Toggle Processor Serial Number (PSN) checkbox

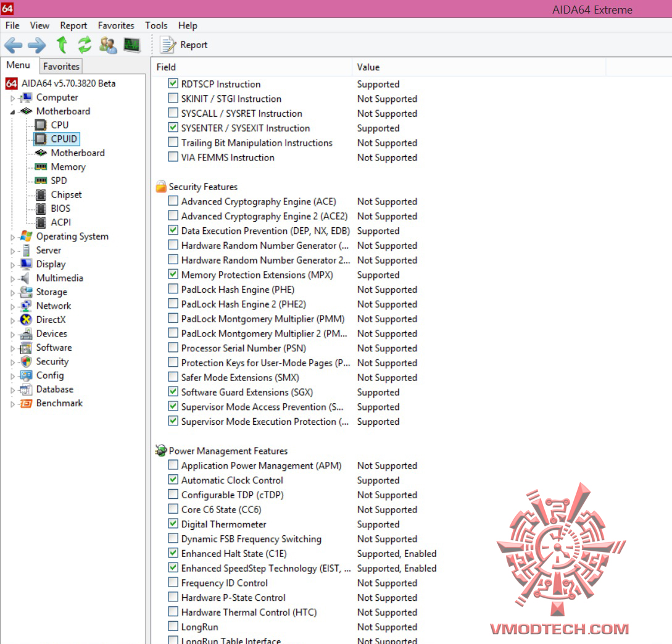coord(173,347)
